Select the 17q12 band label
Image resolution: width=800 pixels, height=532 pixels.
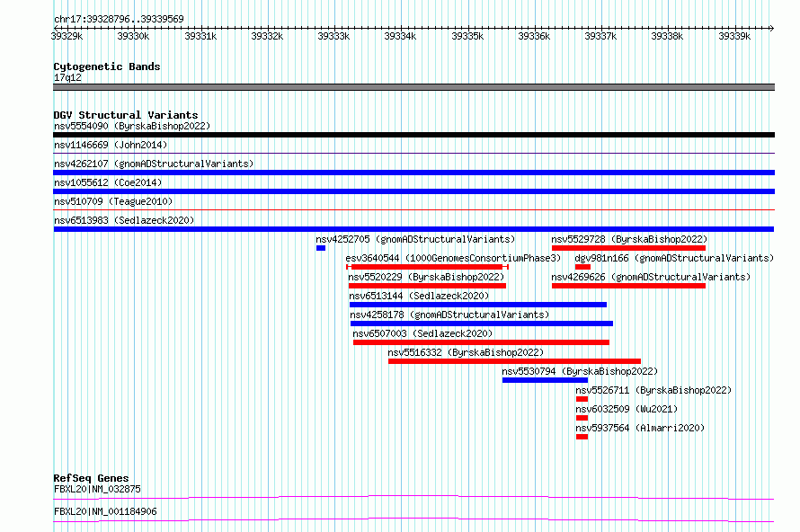(67, 77)
